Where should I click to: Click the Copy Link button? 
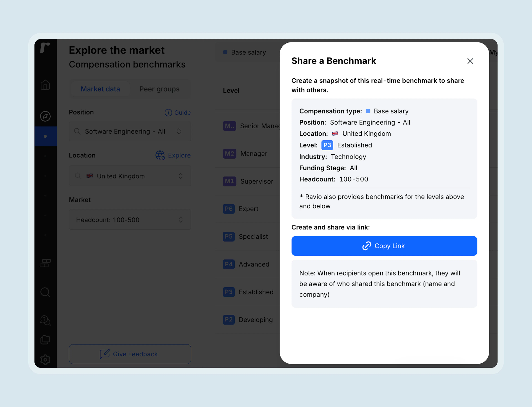[x=384, y=246]
